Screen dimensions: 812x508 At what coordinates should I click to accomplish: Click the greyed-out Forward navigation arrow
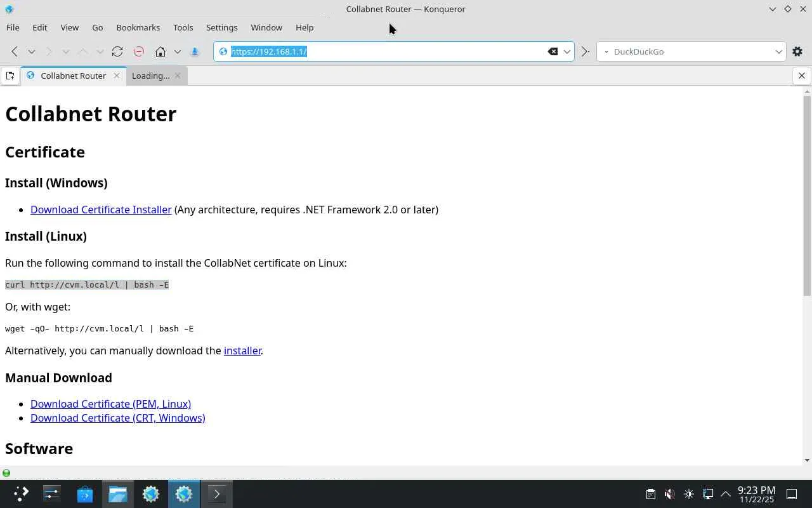click(48, 51)
